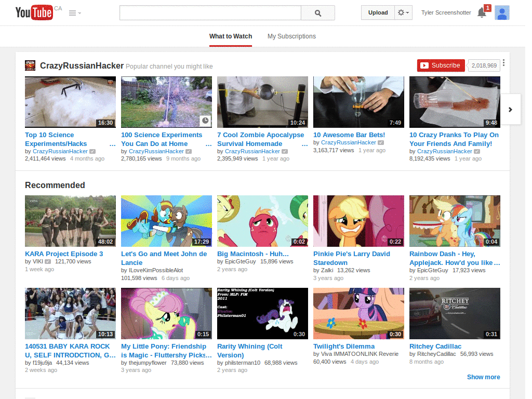Open Rarity Whining (Colt Version) thumbnail

tap(262, 313)
